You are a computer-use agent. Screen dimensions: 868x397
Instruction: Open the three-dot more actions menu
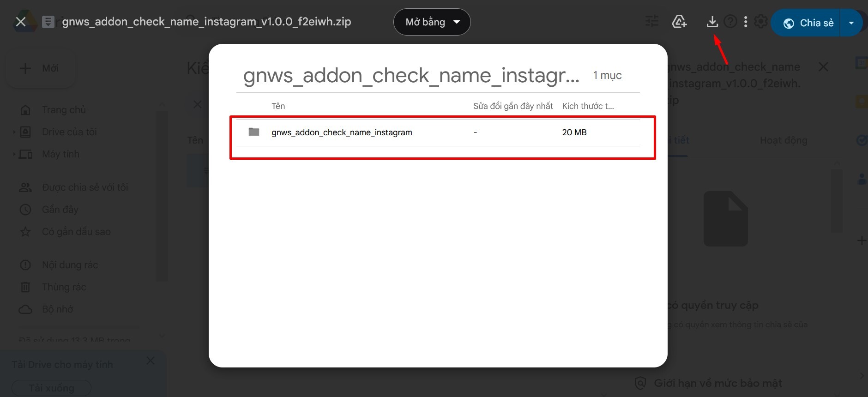pos(746,22)
